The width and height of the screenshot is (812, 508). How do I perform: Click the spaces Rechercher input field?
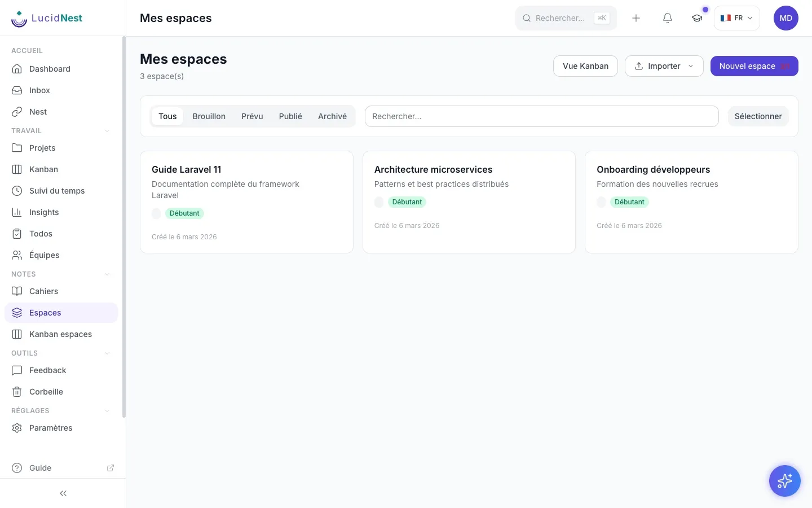click(542, 116)
